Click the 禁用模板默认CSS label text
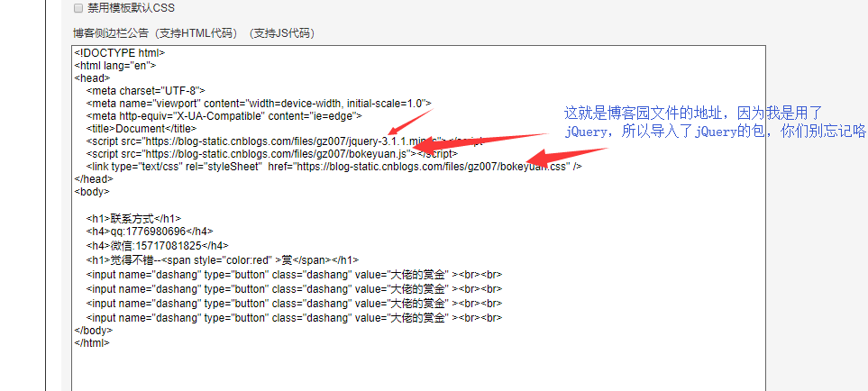Screen dimensions: 868x391 (132, 8)
